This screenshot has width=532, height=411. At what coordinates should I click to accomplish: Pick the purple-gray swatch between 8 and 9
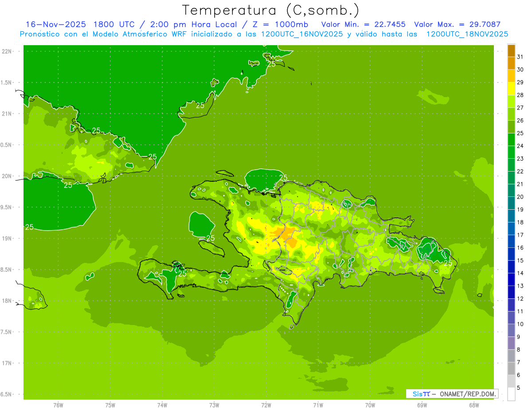pyautogui.click(x=511, y=343)
